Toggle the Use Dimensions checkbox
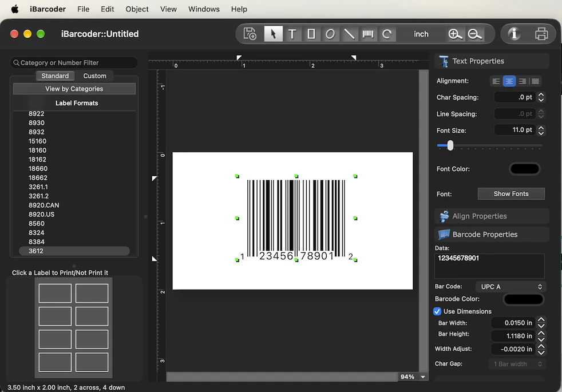 pyautogui.click(x=437, y=311)
